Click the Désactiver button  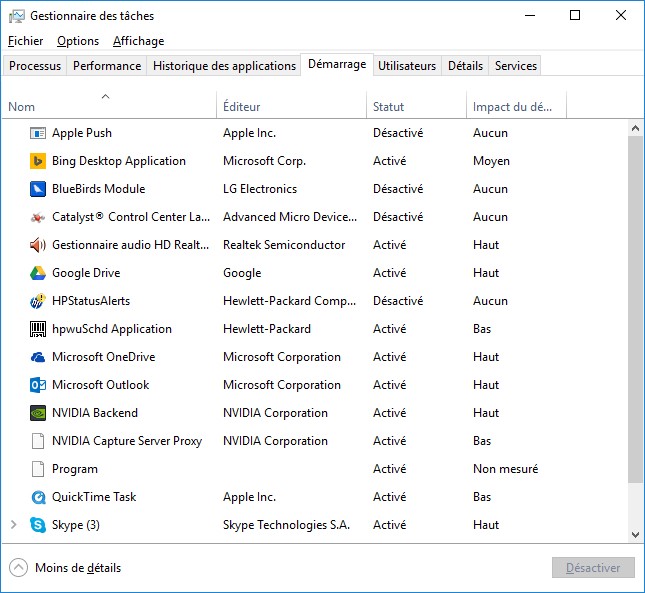point(593,568)
